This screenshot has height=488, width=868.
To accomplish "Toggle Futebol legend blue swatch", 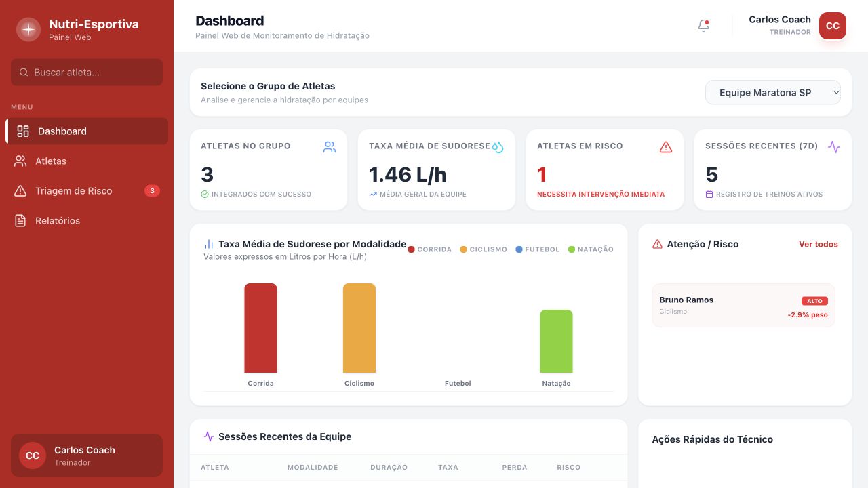I will click(519, 249).
